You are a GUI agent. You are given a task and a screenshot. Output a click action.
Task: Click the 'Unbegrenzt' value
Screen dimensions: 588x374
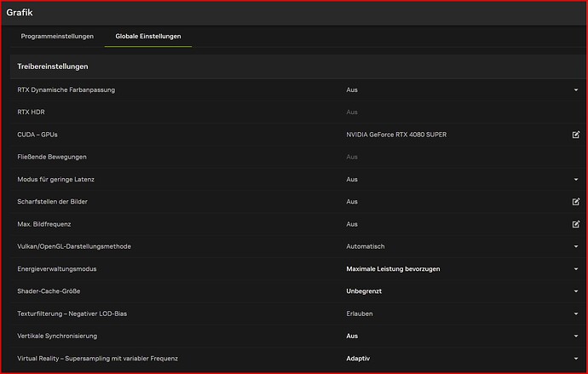tap(364, 291)
